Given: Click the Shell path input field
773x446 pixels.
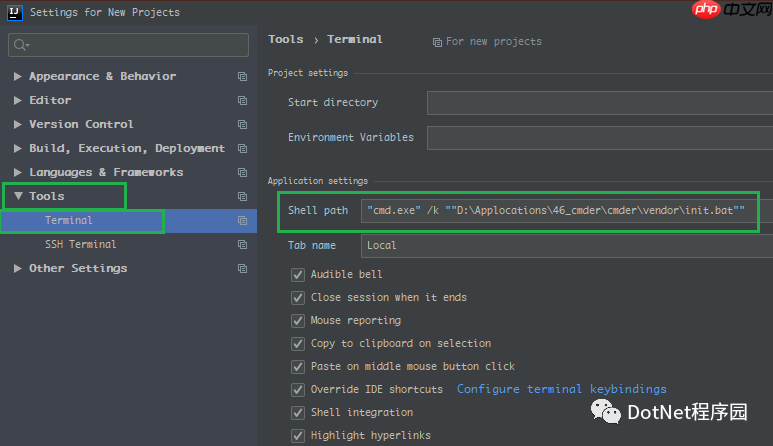Looking at the screenshot, I should click(560, 211).
